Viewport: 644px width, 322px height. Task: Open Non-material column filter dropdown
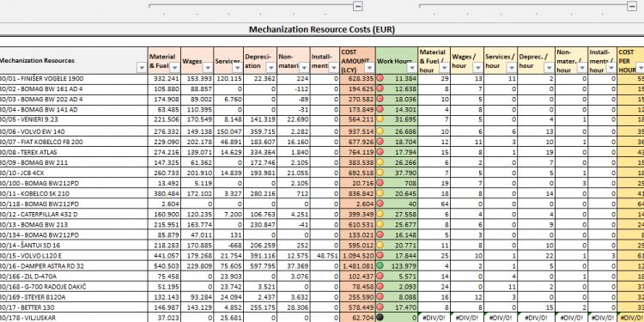[304, 68]
